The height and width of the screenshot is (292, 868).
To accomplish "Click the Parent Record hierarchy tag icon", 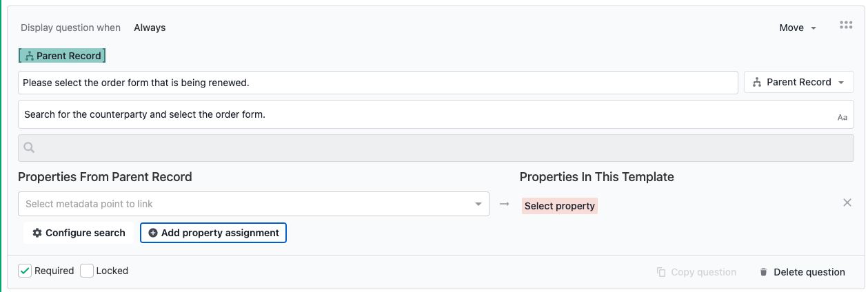I will (30, 56).
